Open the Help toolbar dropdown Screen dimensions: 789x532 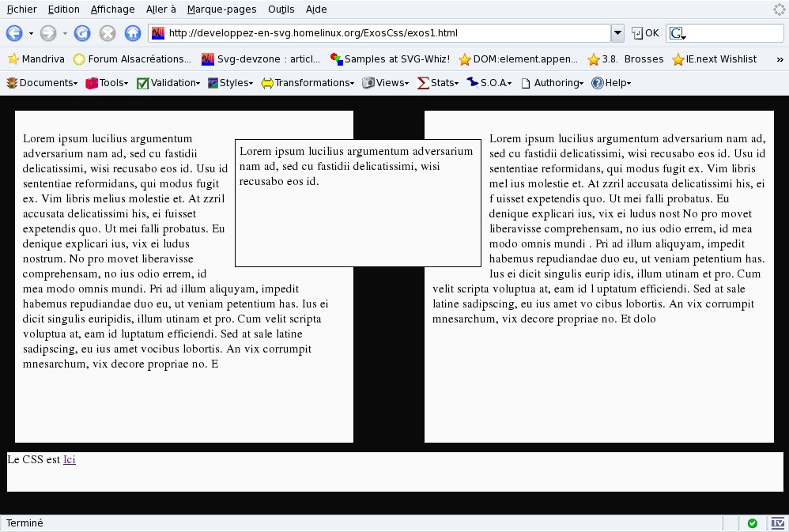coord(629,84)
